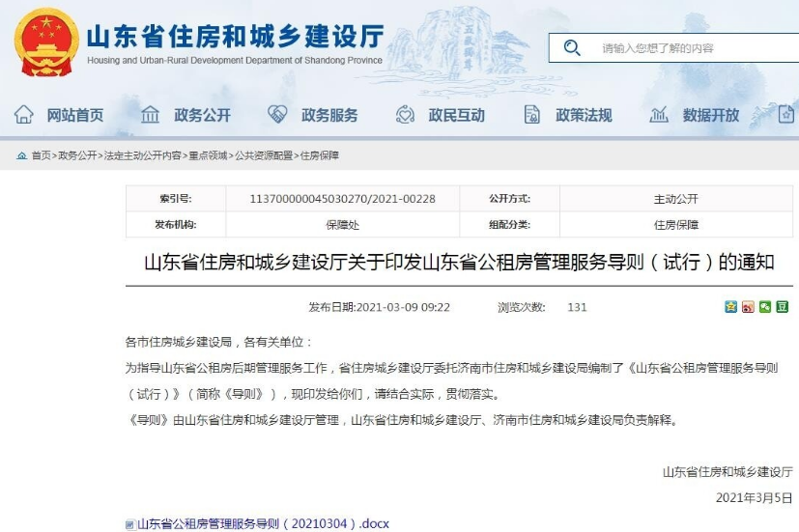Open the 数据开放 navigation label
Viewport: 799px width, 532px height.
tap(711, 115)
